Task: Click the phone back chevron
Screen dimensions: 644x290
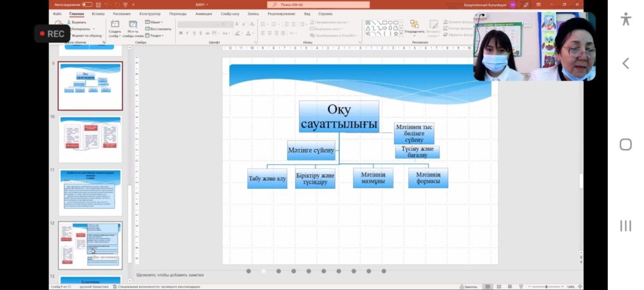Action: 625,63
